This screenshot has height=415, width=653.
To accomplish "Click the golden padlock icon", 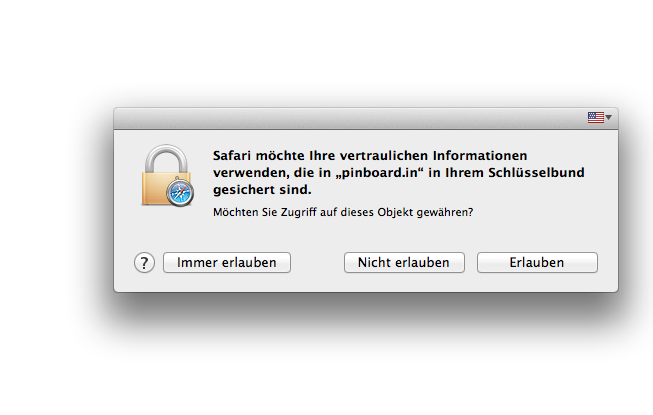I will coord(167,180).
